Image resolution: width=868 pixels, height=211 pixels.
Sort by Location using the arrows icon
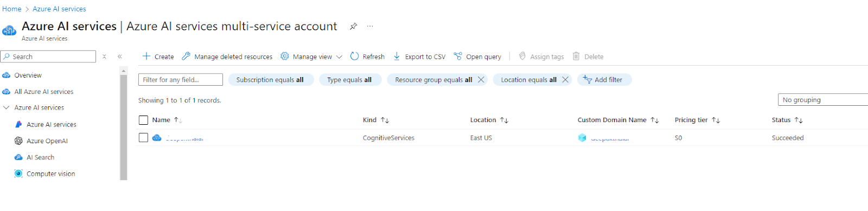504,120
